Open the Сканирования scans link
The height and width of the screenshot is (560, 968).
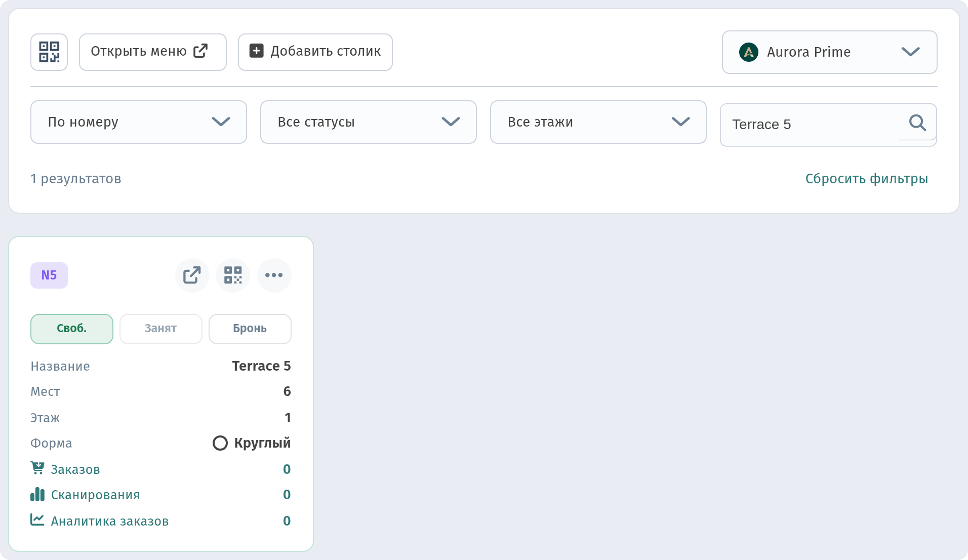[95, 495]
